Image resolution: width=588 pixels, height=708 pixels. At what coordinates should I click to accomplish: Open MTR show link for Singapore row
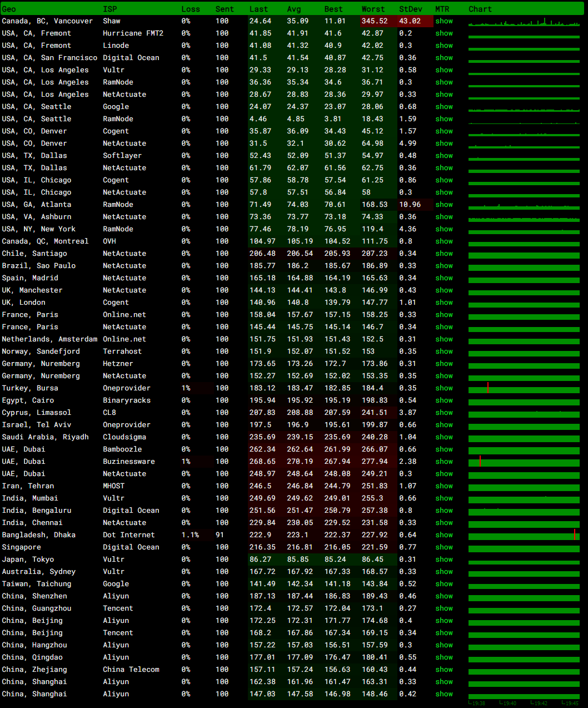[x=444, y=547]
